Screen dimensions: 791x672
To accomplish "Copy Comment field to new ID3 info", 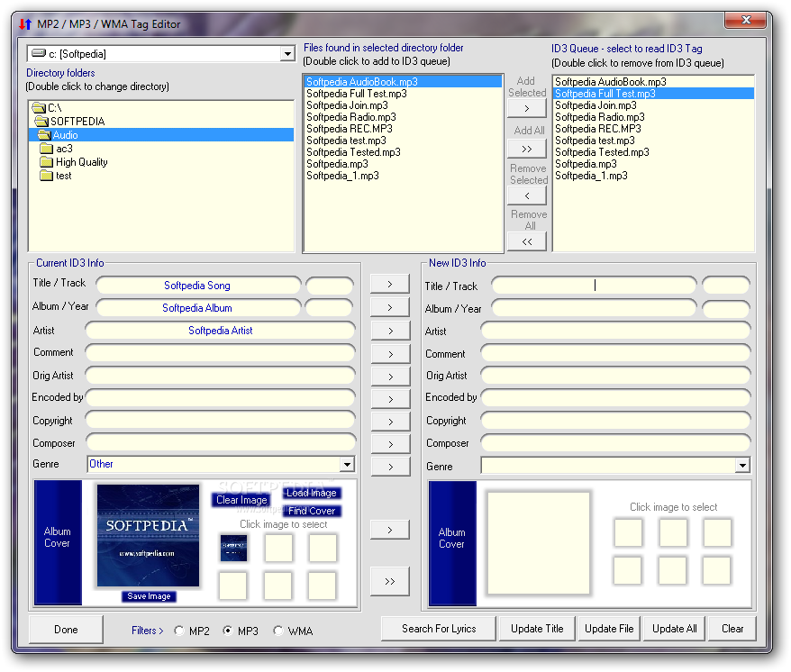I will [x=390, y=354].
